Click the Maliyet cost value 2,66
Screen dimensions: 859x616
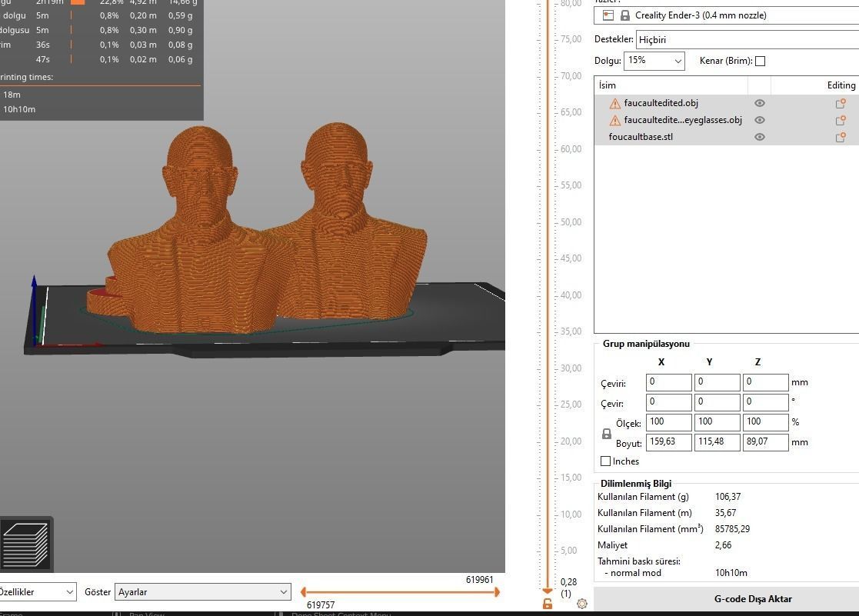click(723, 545)
